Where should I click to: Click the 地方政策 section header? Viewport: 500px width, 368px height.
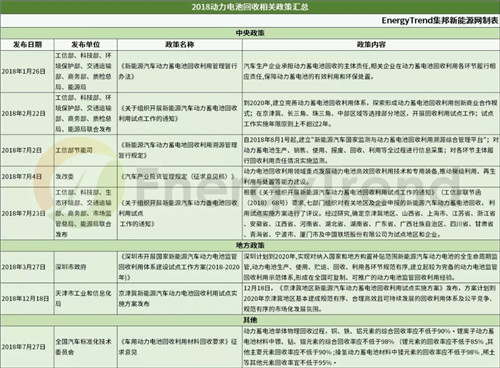point(250,245)
